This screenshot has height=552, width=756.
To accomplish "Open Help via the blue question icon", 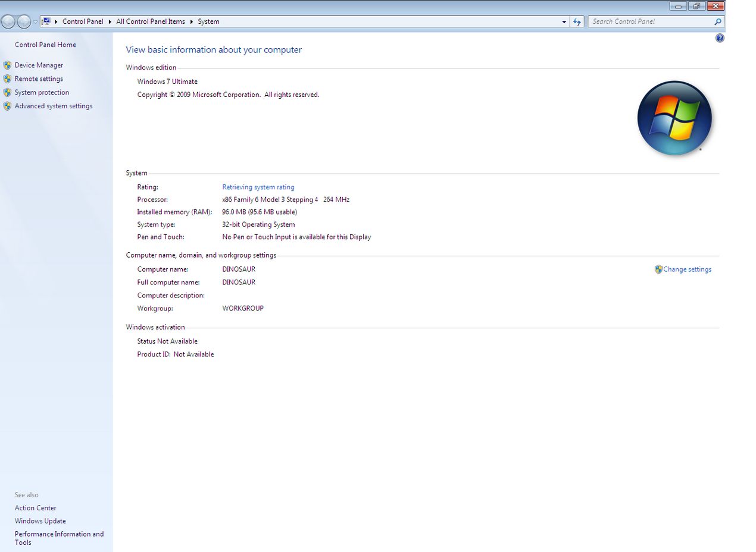I will pos(720,38).
